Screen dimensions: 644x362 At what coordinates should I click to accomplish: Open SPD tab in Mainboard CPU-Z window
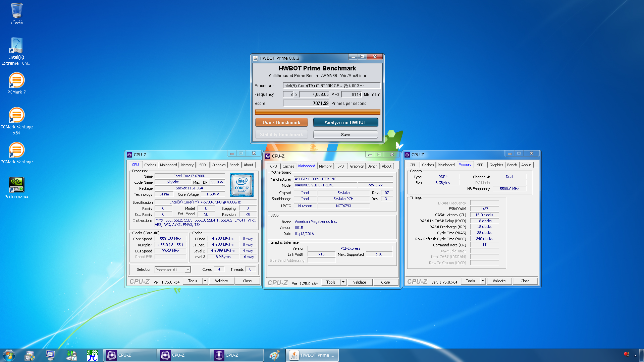click(341, 166)
